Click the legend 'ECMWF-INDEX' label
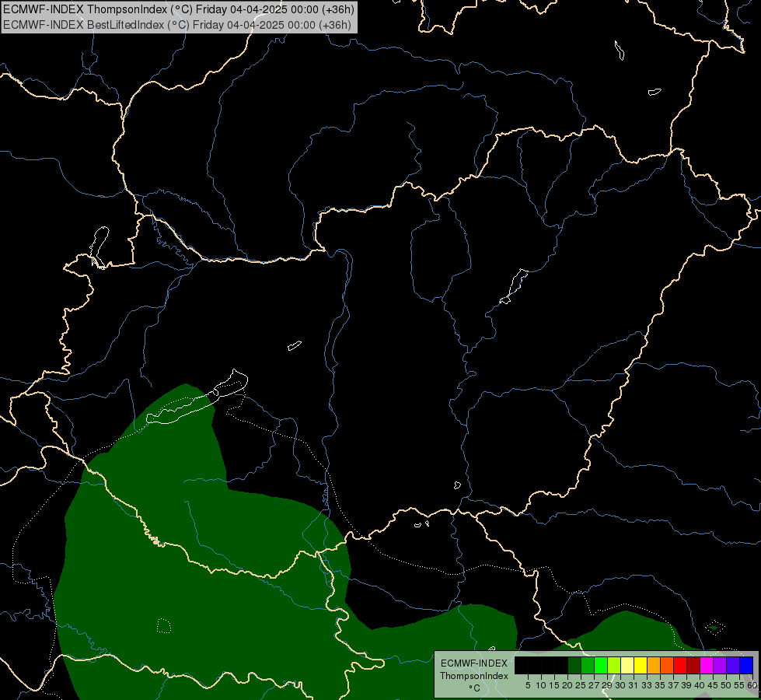 (473, 663)
